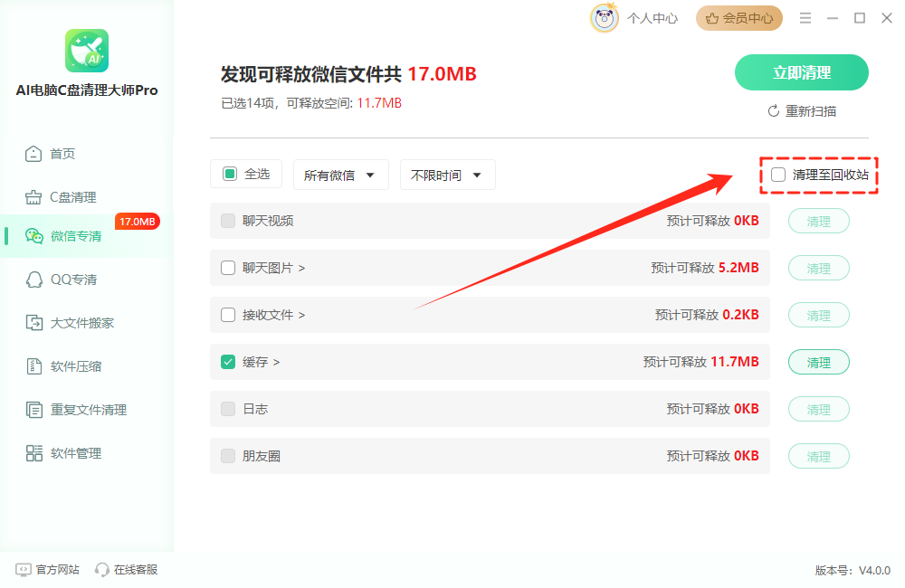Click 重新扫描 to rescan
The height and width of the screenshot is (588, 905).
click(x=802, y=110)
